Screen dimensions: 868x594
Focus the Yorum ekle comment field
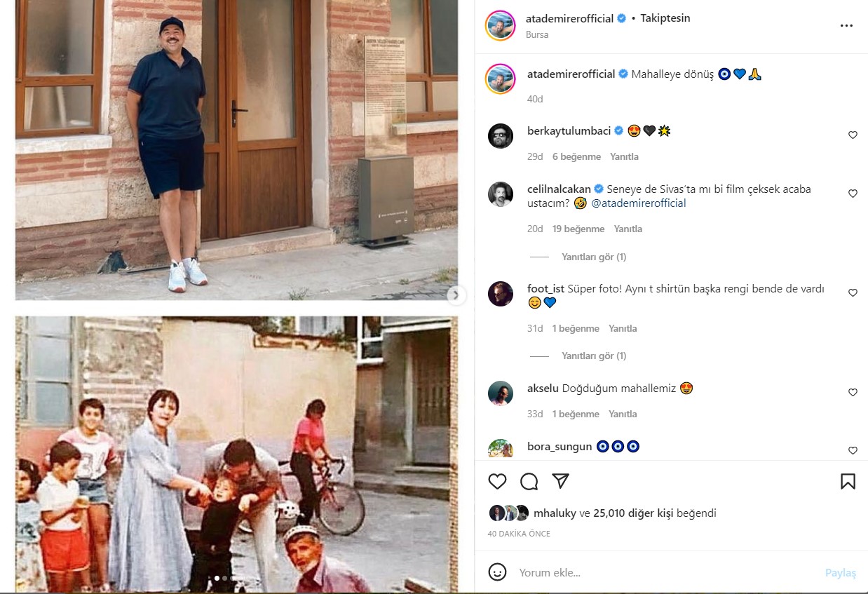[666, 572]
